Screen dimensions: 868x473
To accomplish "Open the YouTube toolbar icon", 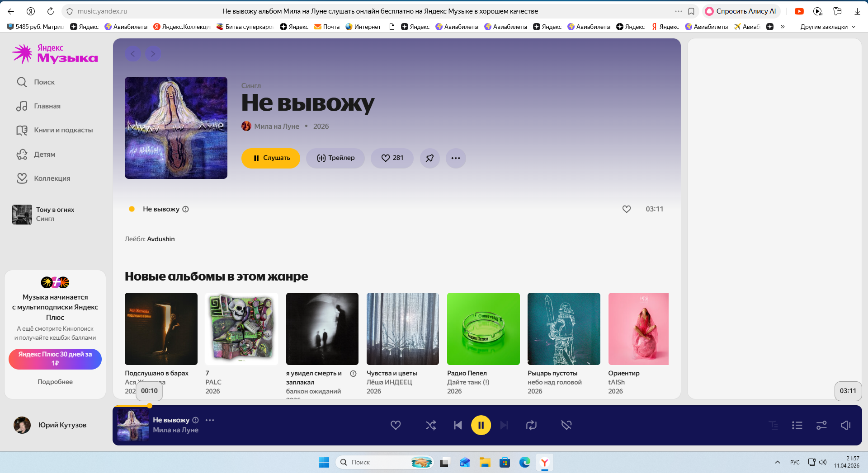I will pos(799,11).
